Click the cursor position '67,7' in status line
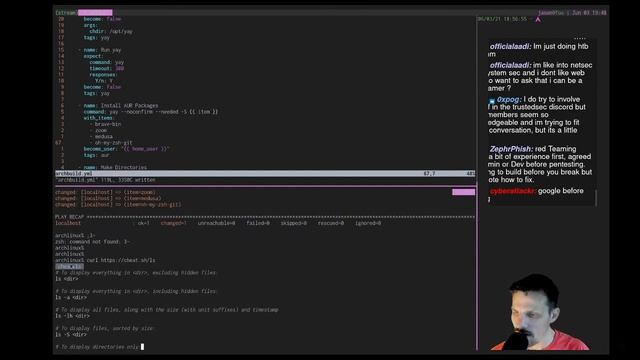The image size is (640, 360). [429, 173]
